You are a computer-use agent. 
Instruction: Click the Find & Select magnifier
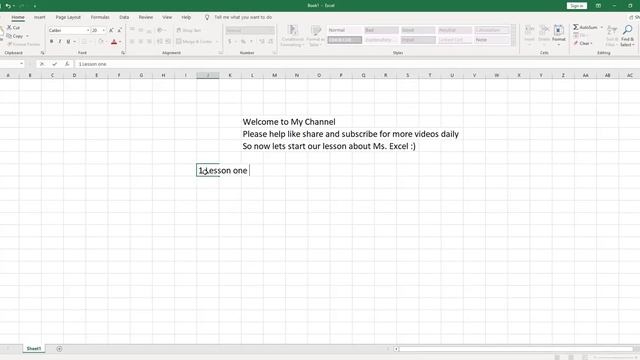627,30
